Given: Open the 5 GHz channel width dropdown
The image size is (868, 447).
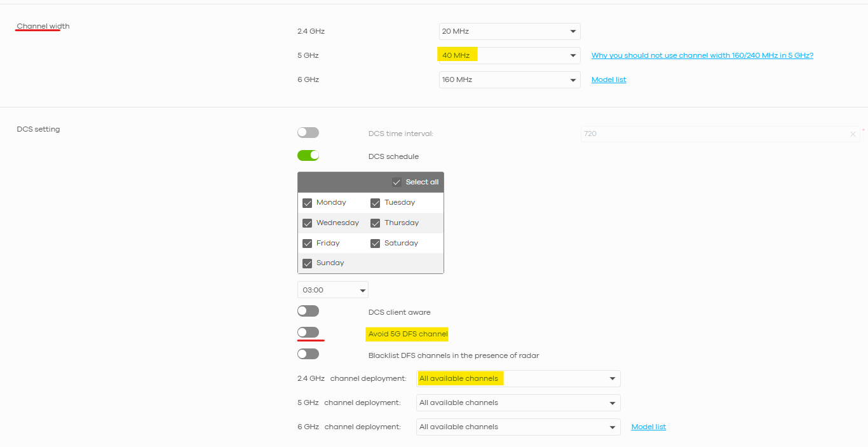Looking at the screenshot, I should pyautogui.click(x=510, y=55).
